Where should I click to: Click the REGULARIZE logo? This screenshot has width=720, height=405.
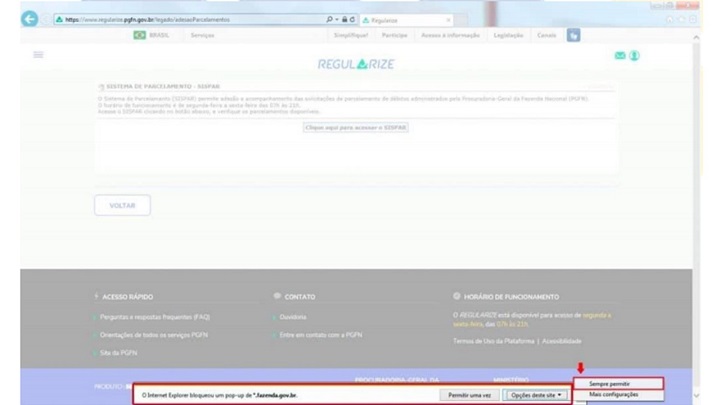(356, 64)
